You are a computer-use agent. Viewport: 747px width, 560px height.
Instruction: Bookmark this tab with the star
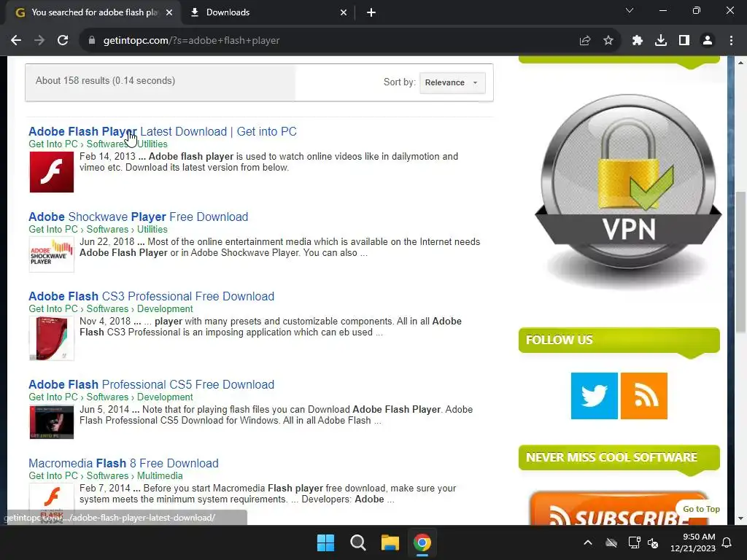(x=608, y=41)
